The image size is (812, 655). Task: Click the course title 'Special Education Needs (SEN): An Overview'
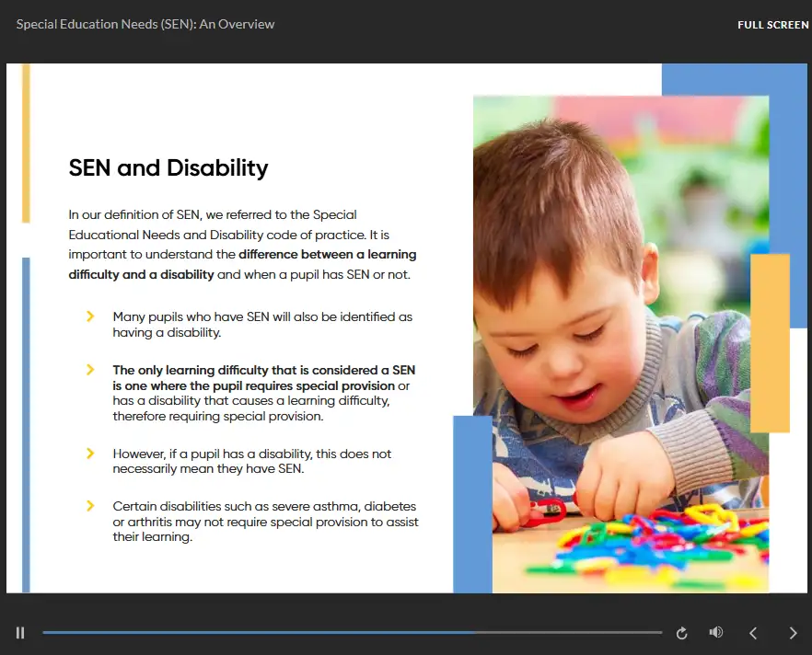pos(145,24)
